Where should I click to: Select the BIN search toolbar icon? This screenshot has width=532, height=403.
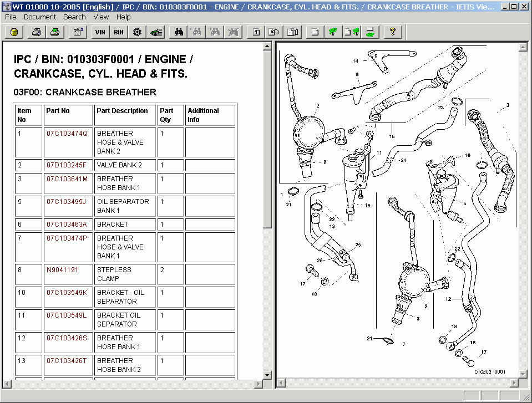point(118,32)
